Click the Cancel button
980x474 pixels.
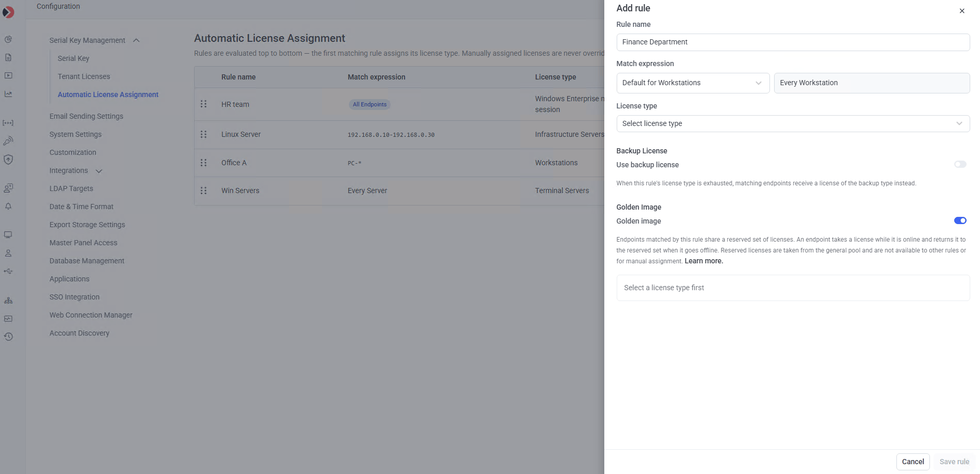pyautogui.click(x=912, y=462)
